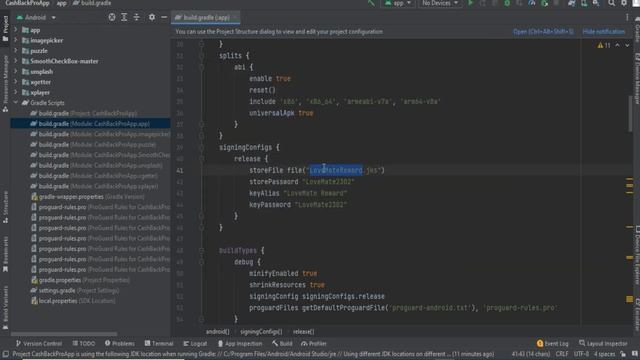Click Hide notification link
This screenshot has height=360, width=640.
pyautogui.click(x=604, y=31)
